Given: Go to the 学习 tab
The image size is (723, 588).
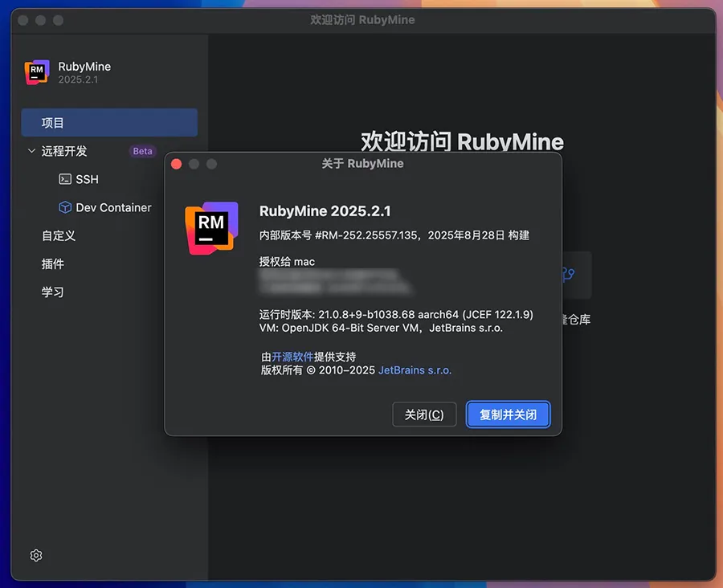Looking at the screenshot, I should pyautogui.click(x=53, y=292).
